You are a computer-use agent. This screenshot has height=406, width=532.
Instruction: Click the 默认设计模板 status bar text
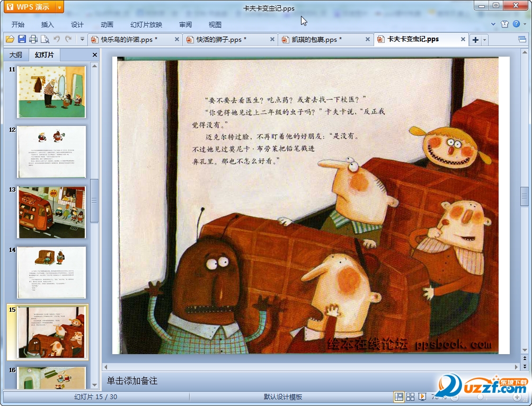(x=282, y=397)
